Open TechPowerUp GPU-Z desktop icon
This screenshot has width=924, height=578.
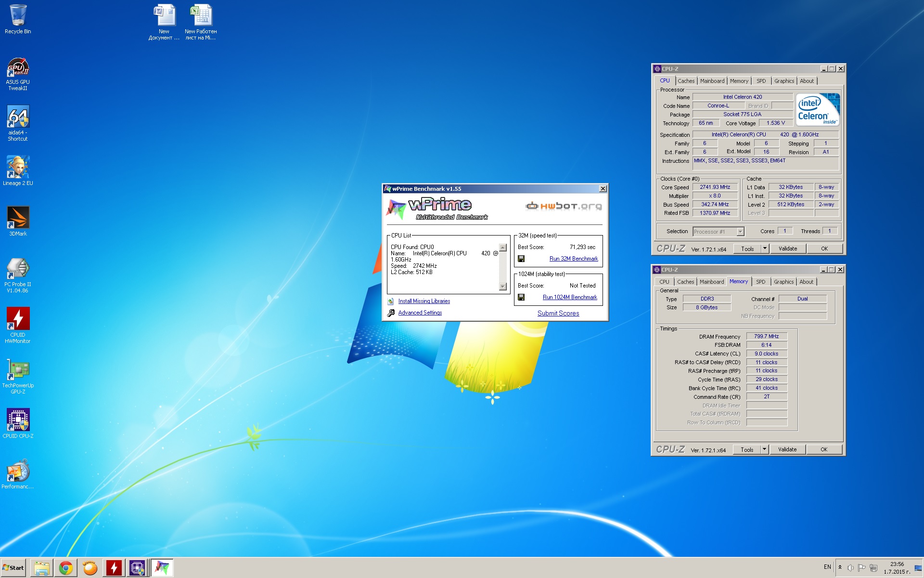(18, 376)
